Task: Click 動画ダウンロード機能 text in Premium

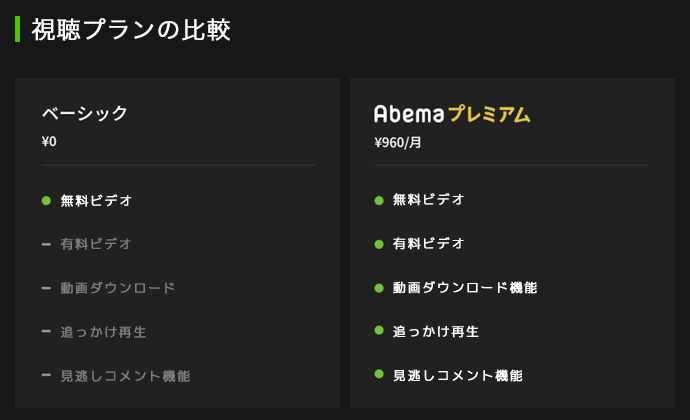Action: tap(465, 288)
